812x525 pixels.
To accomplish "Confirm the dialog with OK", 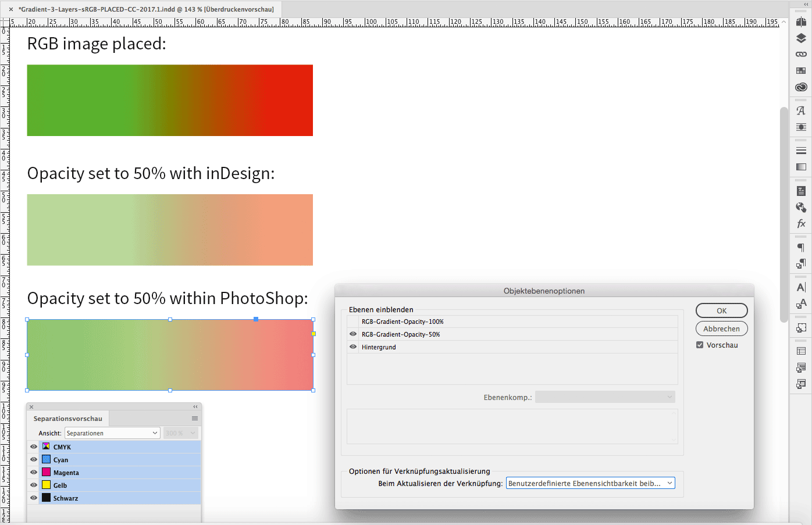I will click(722, 310).
